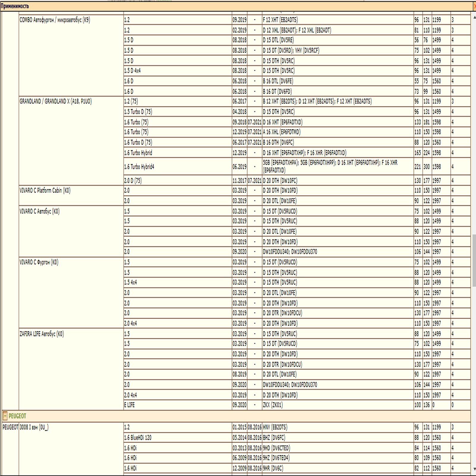This screenshot has height=476, width=476.
Task: Select ZAFIRA LIFE Автобус (K0) model
Action: (x=42, y=334)
